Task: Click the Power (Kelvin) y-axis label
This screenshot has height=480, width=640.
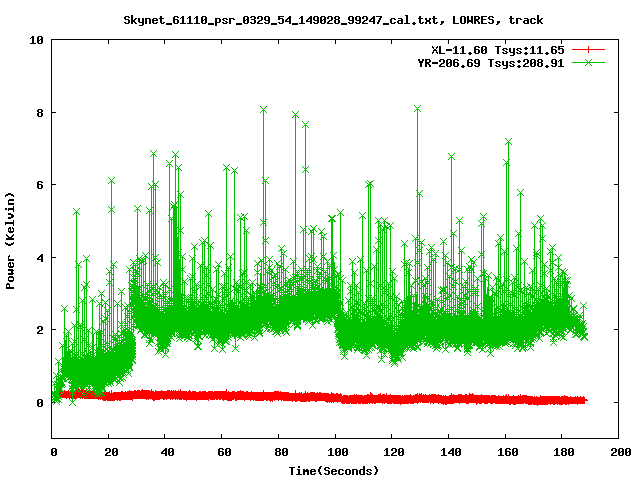Action: pos(11,238)
